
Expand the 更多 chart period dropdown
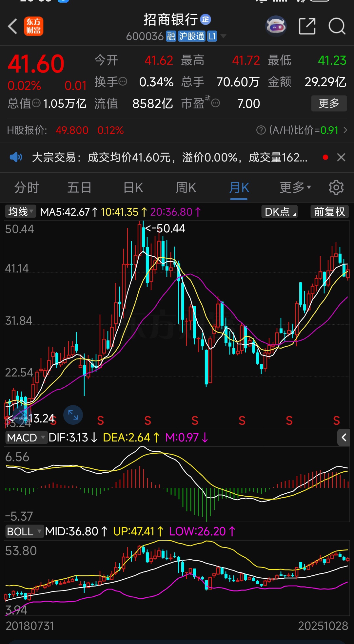(295, 188)
